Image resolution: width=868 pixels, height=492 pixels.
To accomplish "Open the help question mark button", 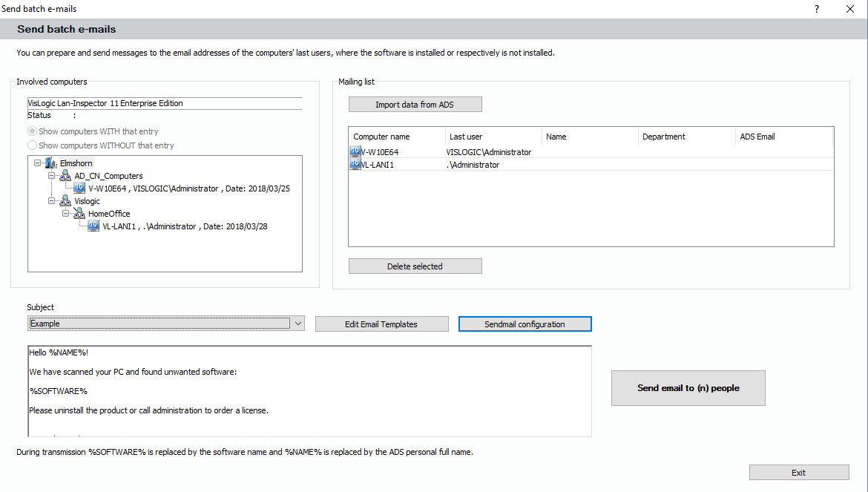I will tap(817, 9).
